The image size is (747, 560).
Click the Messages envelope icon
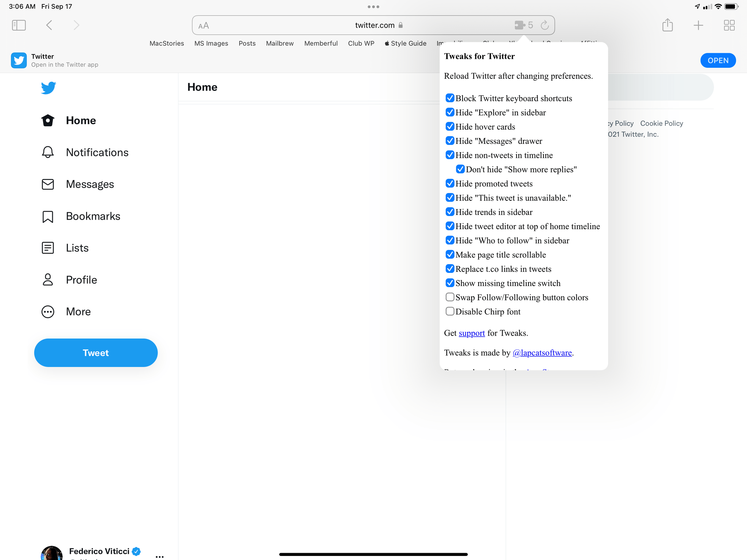click(48, 184)
